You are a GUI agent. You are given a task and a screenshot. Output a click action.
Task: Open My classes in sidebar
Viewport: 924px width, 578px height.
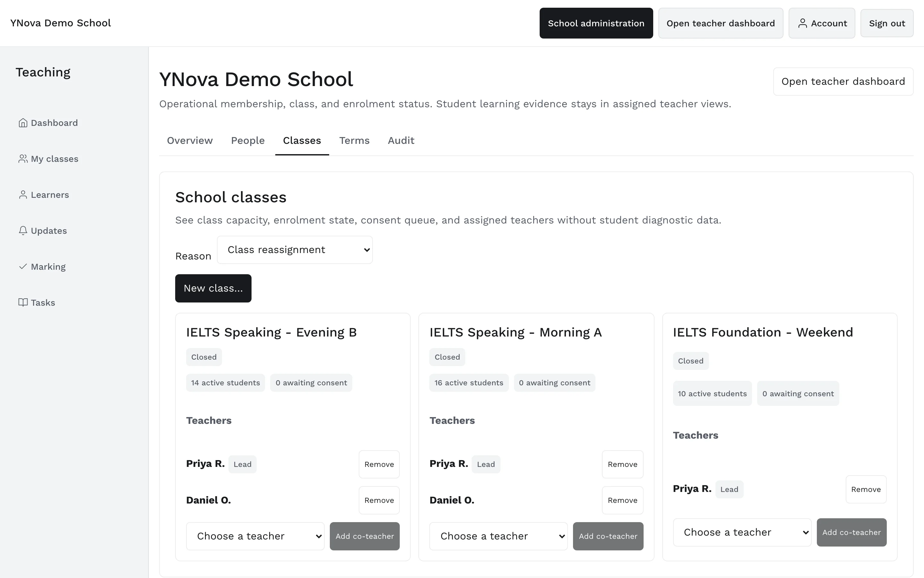[55, 159]
